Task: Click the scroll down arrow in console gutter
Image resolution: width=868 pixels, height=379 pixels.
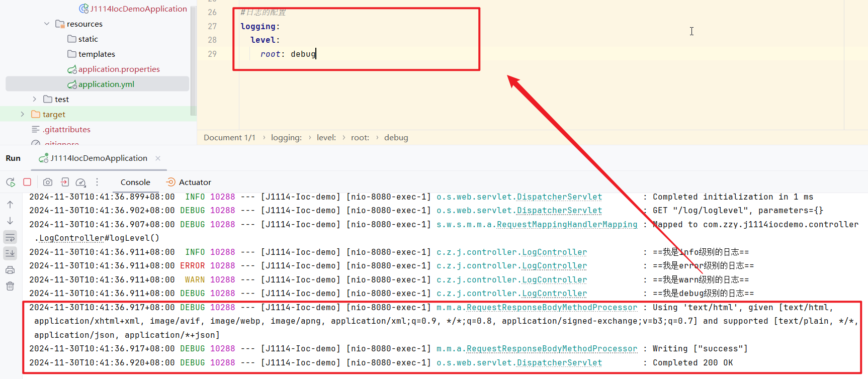Action: pos(10,221)
